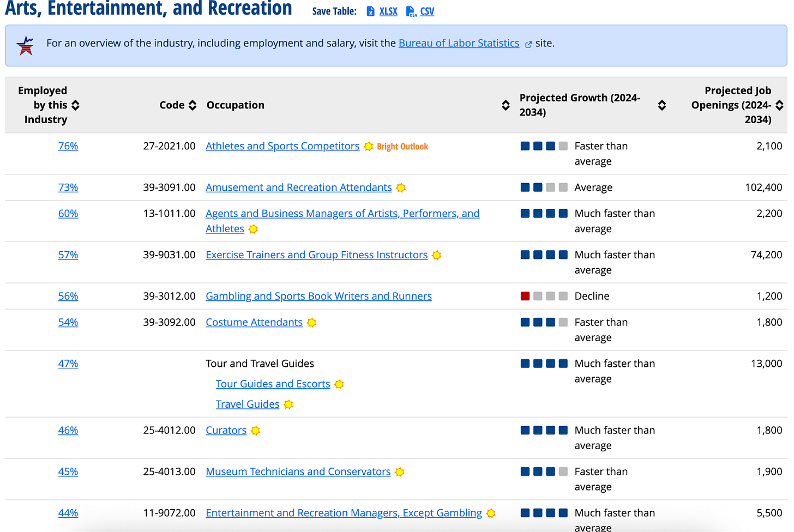The image size is (794, 532).
Task: Click external link icon after Bureau of Labor Statistics
Action: click(528, 44)
